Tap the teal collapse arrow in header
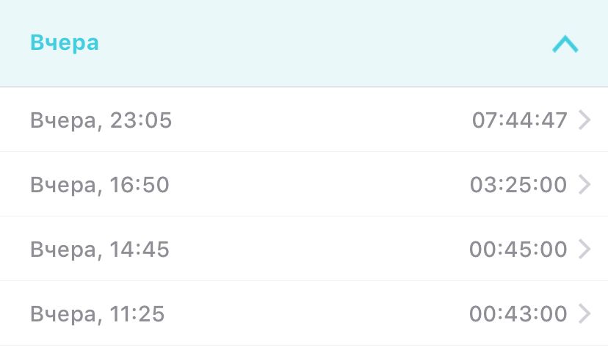608x364 pixels. click(565, 45)
